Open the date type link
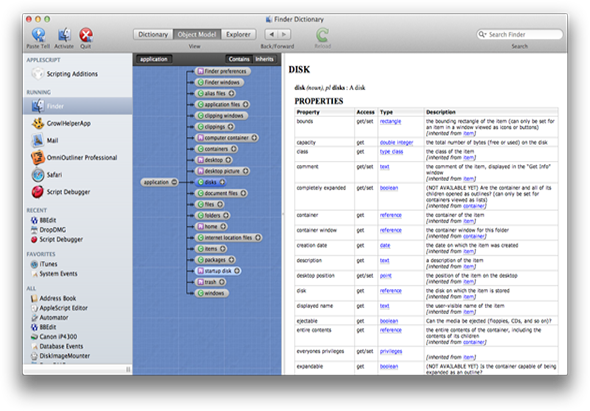The height and width of the screenshot is (411, 590). click(385, 245)
